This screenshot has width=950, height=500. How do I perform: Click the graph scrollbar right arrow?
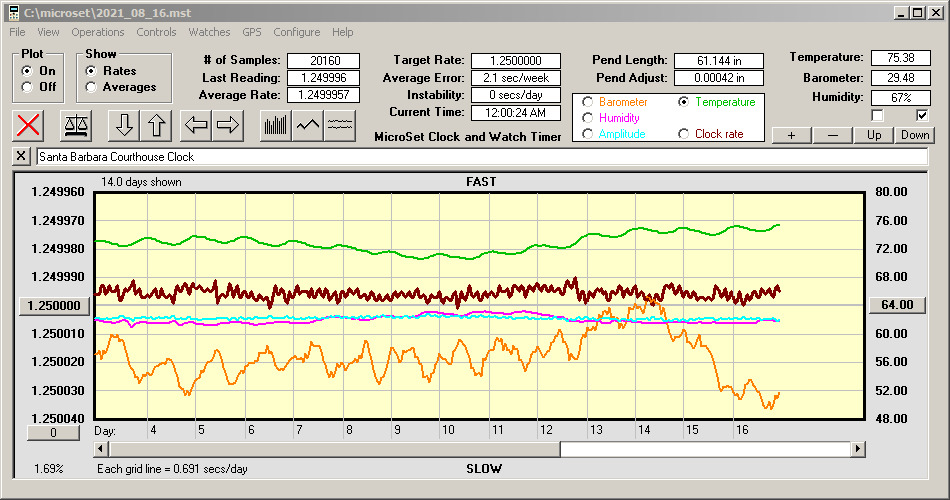[857, 449]
